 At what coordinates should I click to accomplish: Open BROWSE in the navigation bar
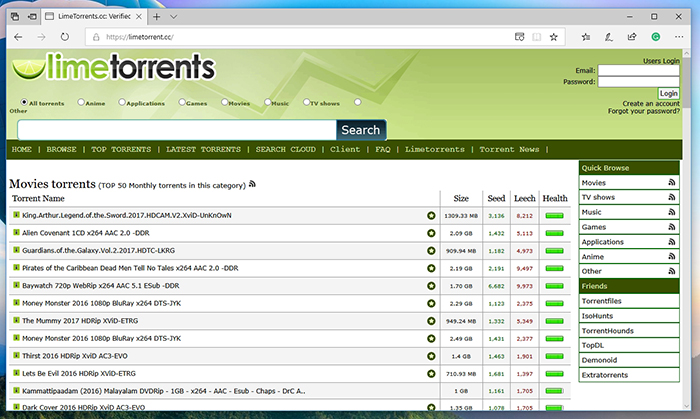click(62, 149)
